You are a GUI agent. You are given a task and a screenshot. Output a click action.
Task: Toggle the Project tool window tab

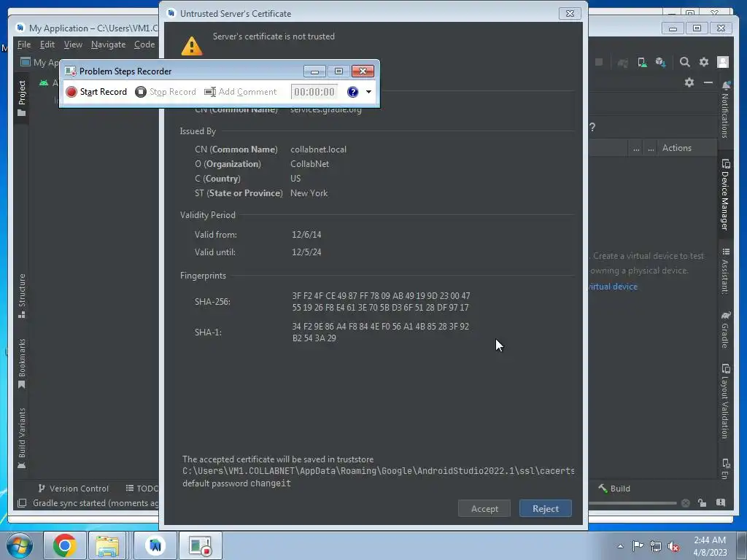coord(21,98)
